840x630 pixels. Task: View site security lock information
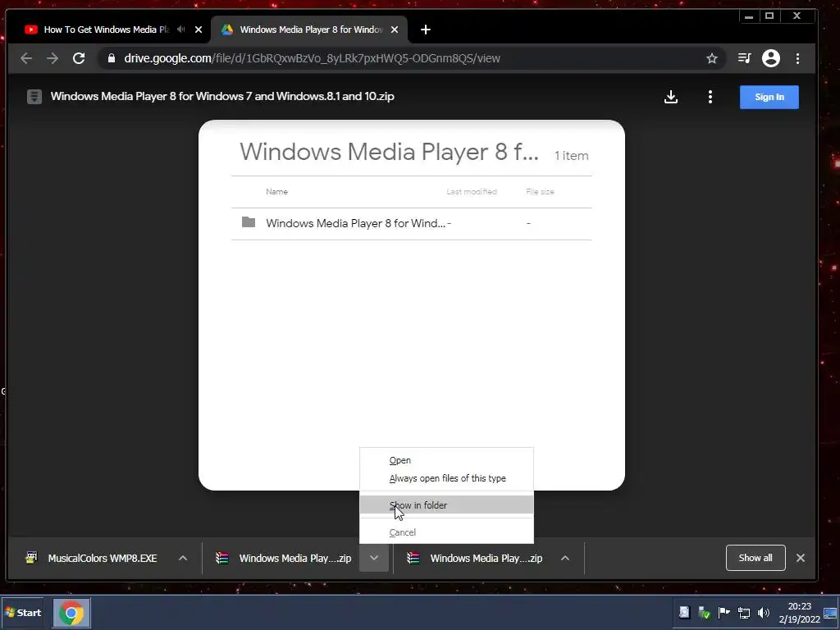click(112, 58)
